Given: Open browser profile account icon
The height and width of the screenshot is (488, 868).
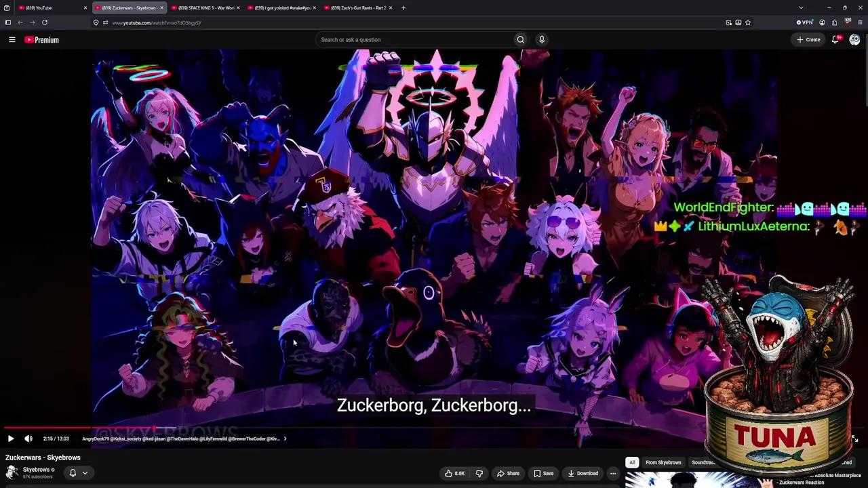Looking at the screenshot, I should point(822,22).
